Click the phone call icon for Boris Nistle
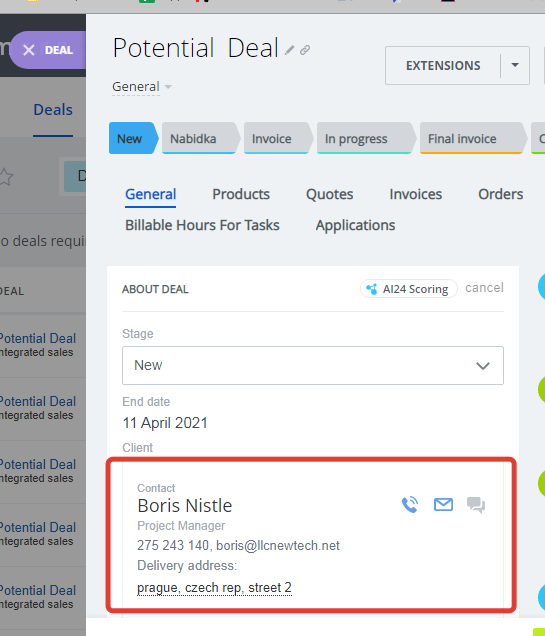This screenshot has width=545, height=636. pyautogui.click(x=410, y=505)
